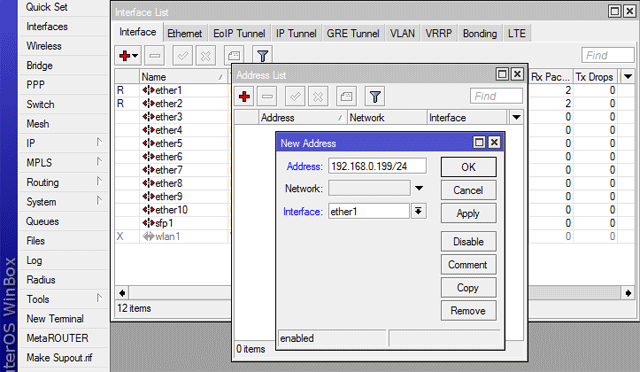Open Log from sidebar menu
The image size is (640, 372).
(34, 260)
